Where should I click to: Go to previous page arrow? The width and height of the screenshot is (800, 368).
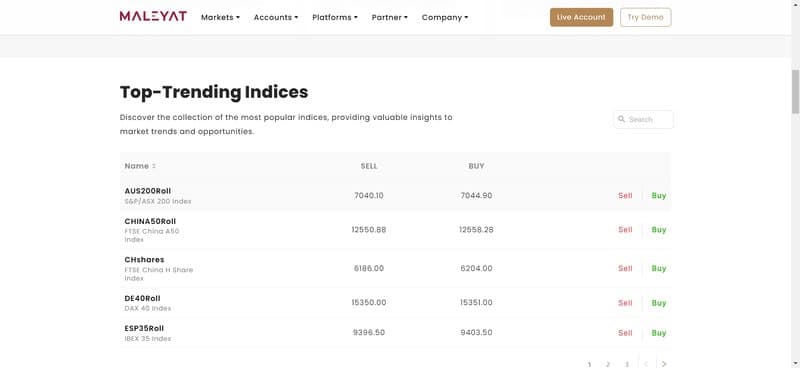coord(645,364)
